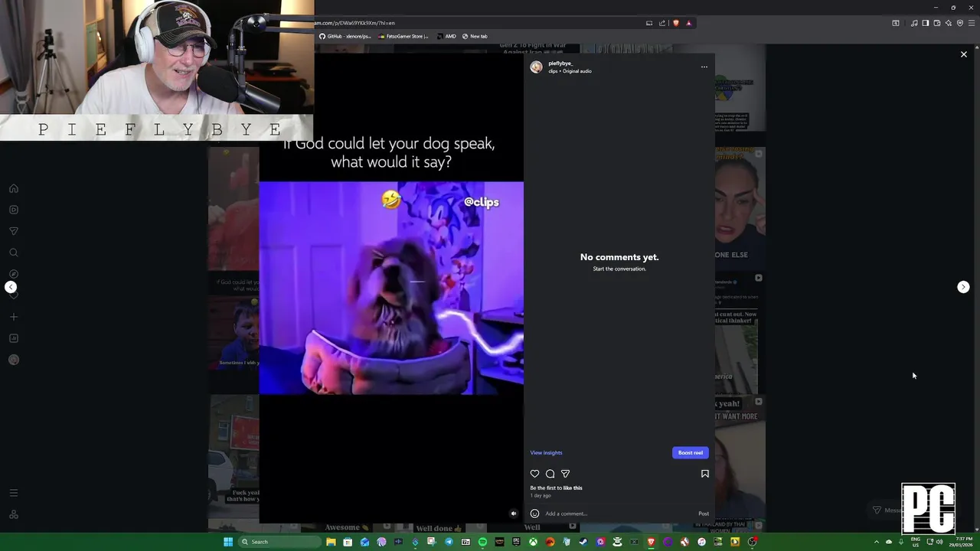The image size is (980, 551).
Task: Open Xbox app from the taskbar
Action: pos(533,542)
